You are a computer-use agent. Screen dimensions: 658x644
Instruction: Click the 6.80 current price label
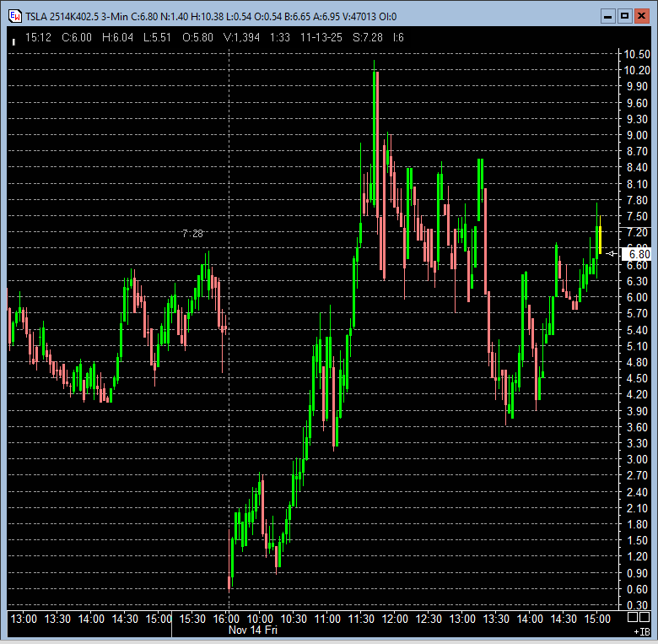[638, 253]
